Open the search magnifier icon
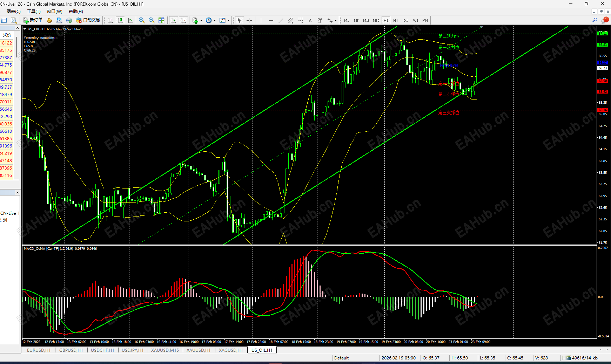This screenshot has width=611, height=364. click(x=595, y=20)
